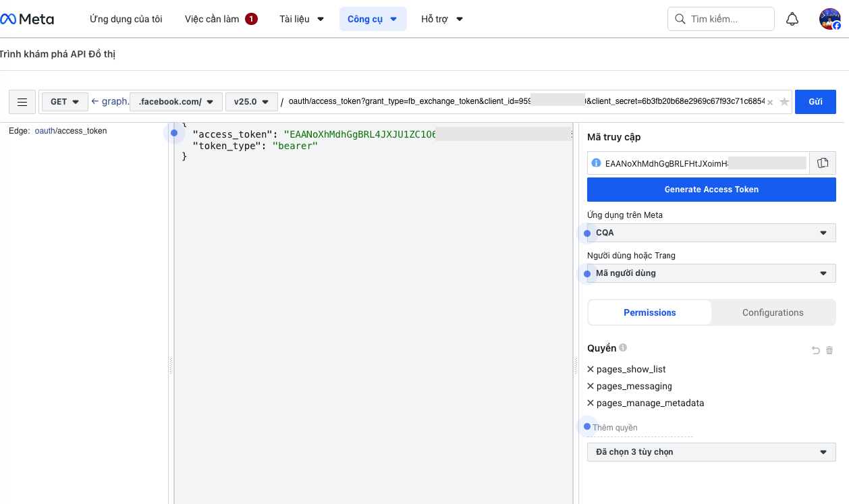Copy the access token with the clipboard icon
This screenshot has width=849, height=504.
[x=823, y=163]
